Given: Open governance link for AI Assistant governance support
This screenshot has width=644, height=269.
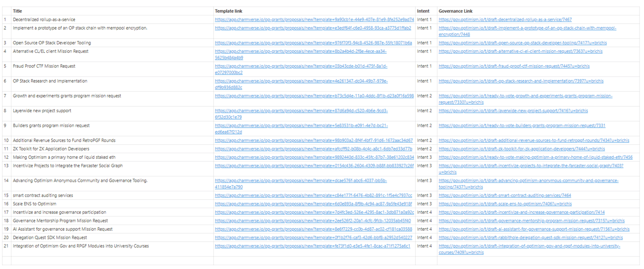Looking at the screenshot, I should 533,229.
